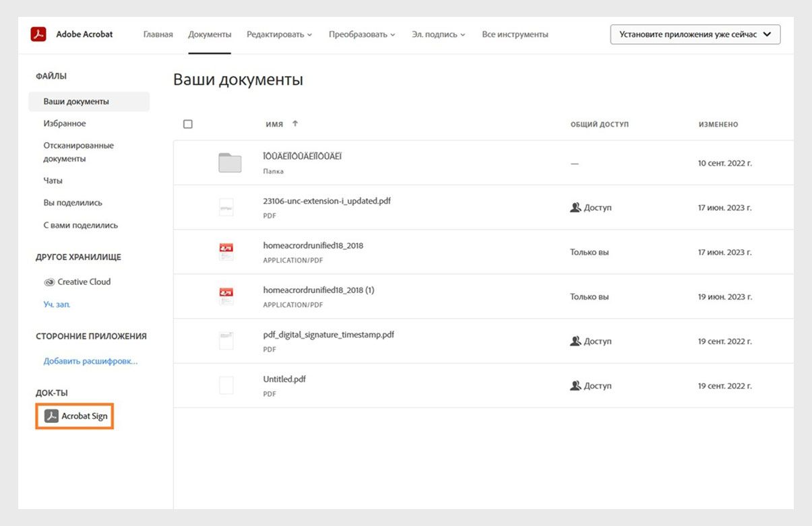Switch to the Главная tab
This screenshot has height=526, width=812.
pyautogui.click(x=157, y=34)
